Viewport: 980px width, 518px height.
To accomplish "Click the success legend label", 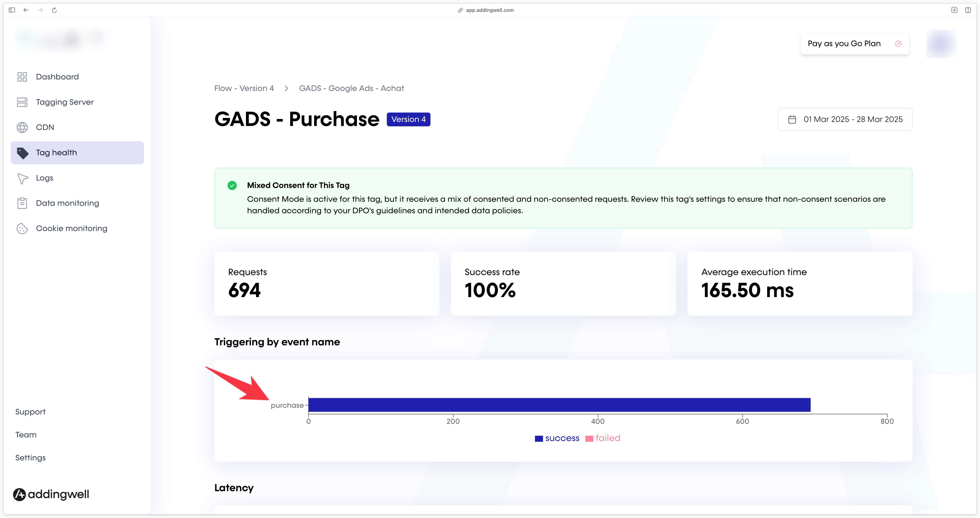I will point(562,438).
